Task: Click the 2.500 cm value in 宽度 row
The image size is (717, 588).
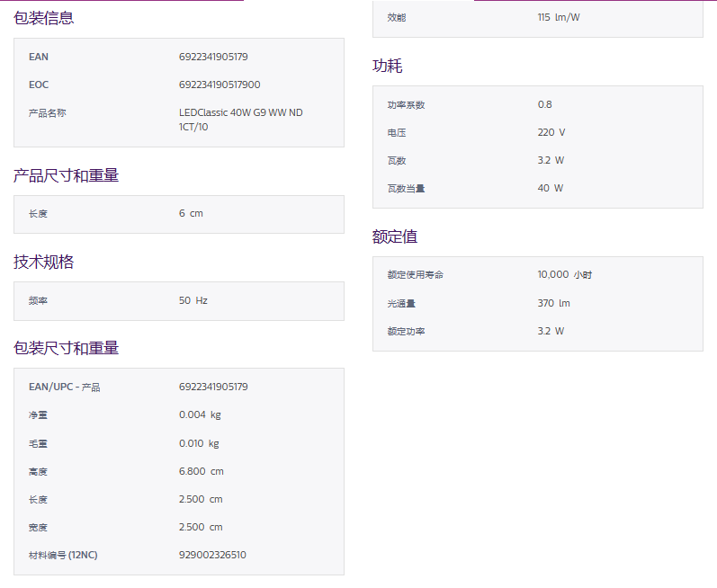Action: coord(201,527)
